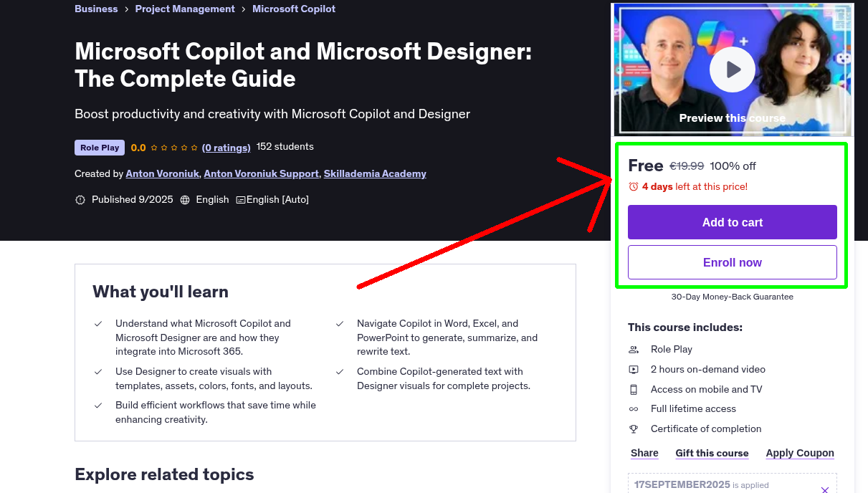Click Apply Coupon

[800, 453]
